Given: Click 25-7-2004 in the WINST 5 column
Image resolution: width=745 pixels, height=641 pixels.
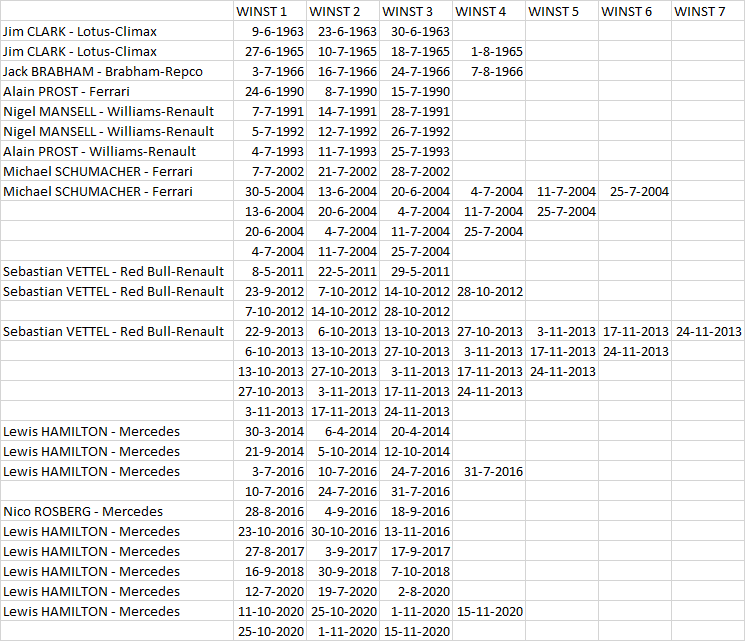Looking at the screenshot, I should 562,211.
